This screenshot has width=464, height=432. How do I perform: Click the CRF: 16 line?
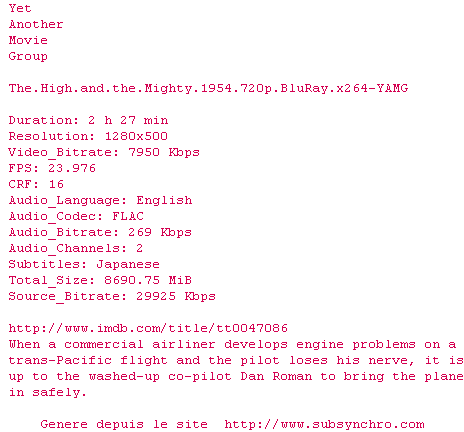click(x=36, y=184)
